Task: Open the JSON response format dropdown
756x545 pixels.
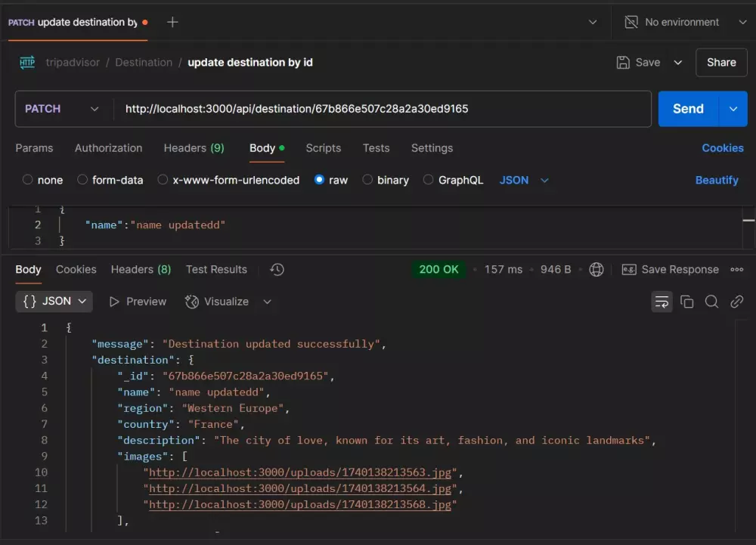Action: coord(54,302)
